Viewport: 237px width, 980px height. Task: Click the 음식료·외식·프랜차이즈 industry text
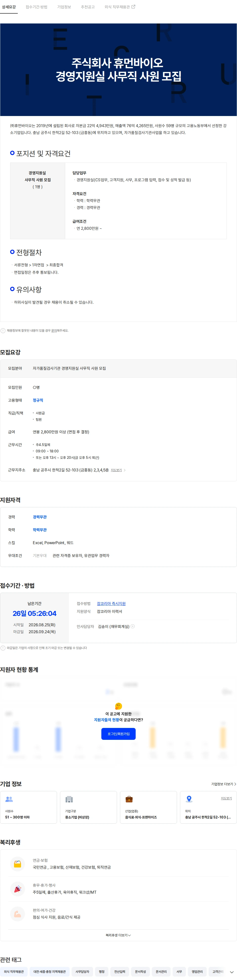(x=141, y=817)
